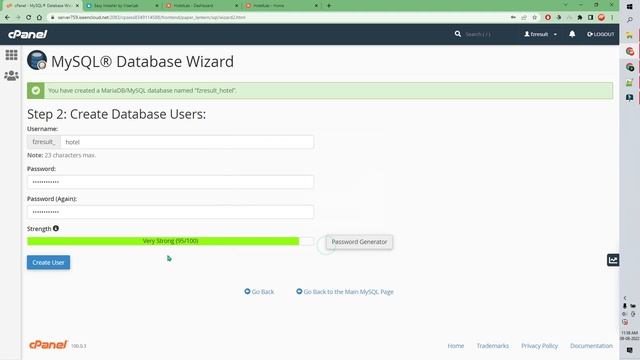The height and width of the screenshot is (360, 640).
Task: Click the share page icon in address bar
Action: click(x=524, y=18)
